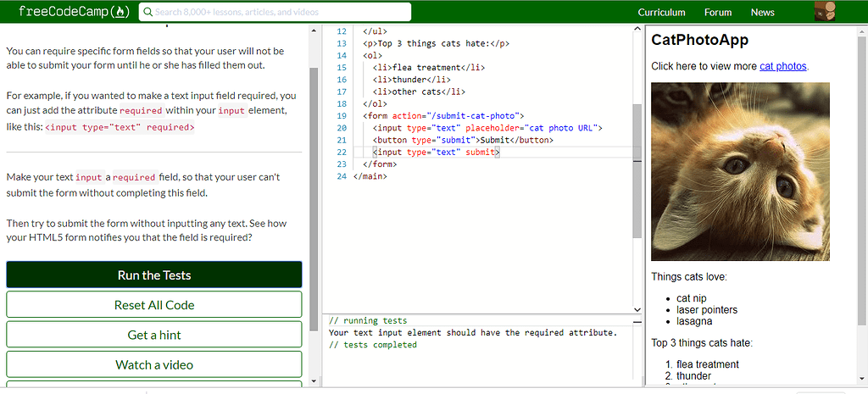Viewport: 868px width, 394px height.
Task: Click the console output scroll-up arrow
Action: click(x=637, y=321)
